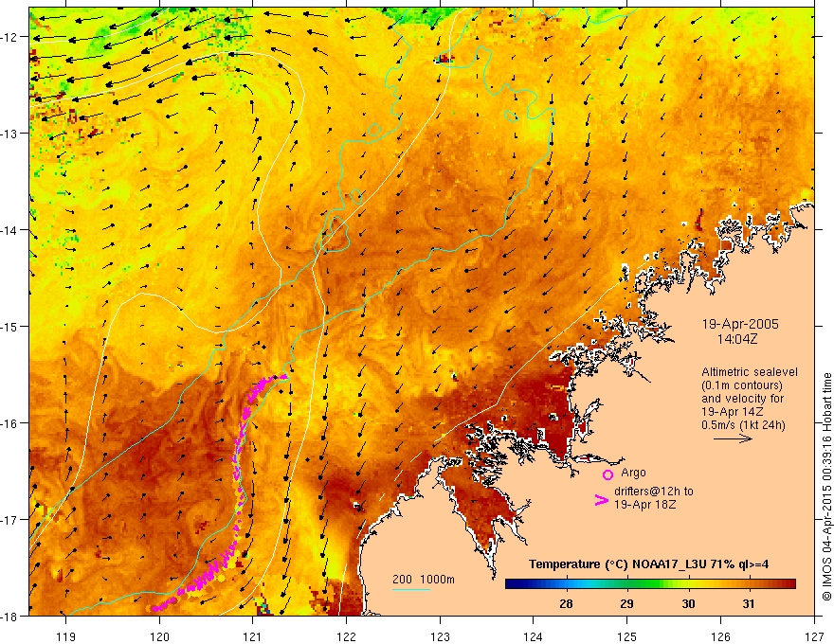Click the longitude axis label '124'
Viewport: 834px width, 644px height.
(534, 636)
